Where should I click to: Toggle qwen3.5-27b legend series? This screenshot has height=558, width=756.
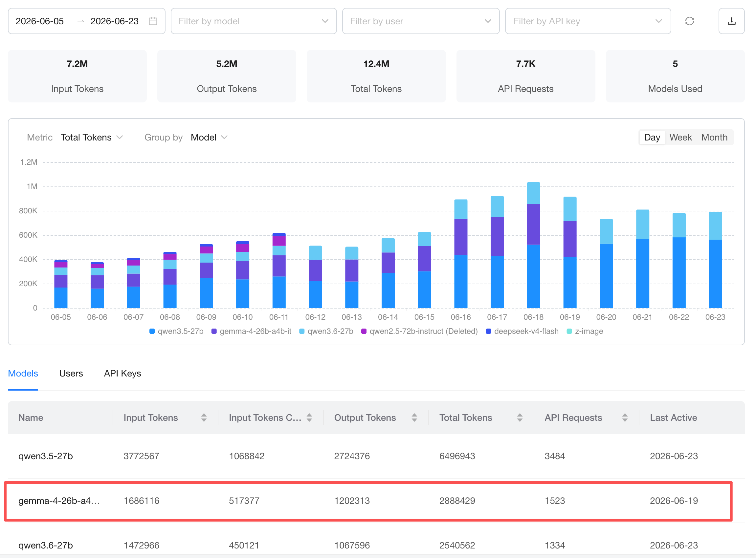pos(176,332)
